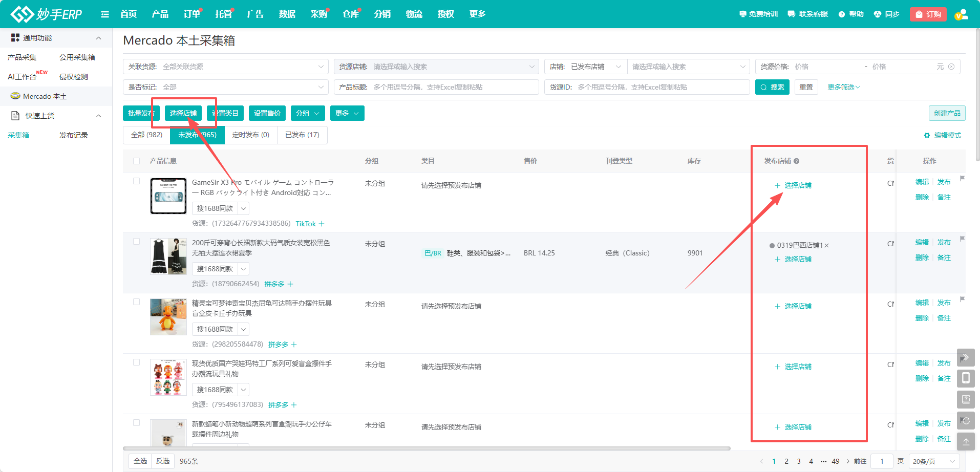
Task: Open the 更多 dropdown beside 分组
Action: [347, 113]
